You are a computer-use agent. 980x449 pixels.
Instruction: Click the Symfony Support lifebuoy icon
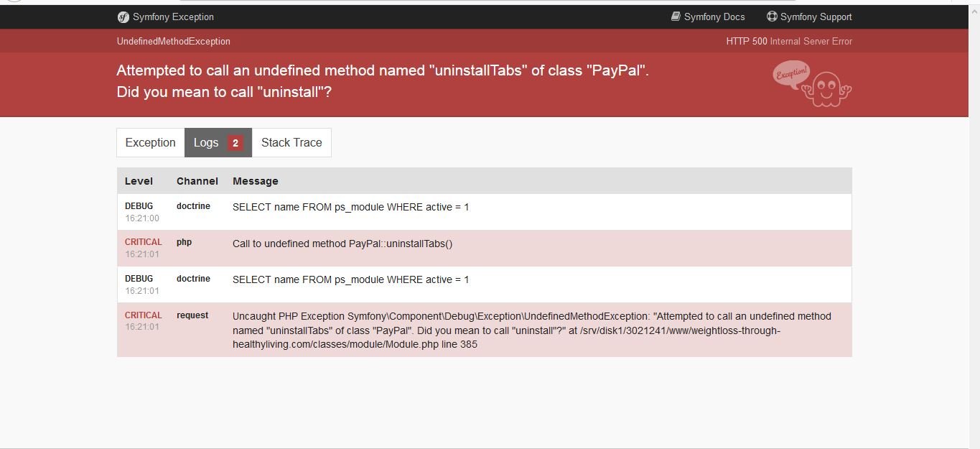(772, 17)
